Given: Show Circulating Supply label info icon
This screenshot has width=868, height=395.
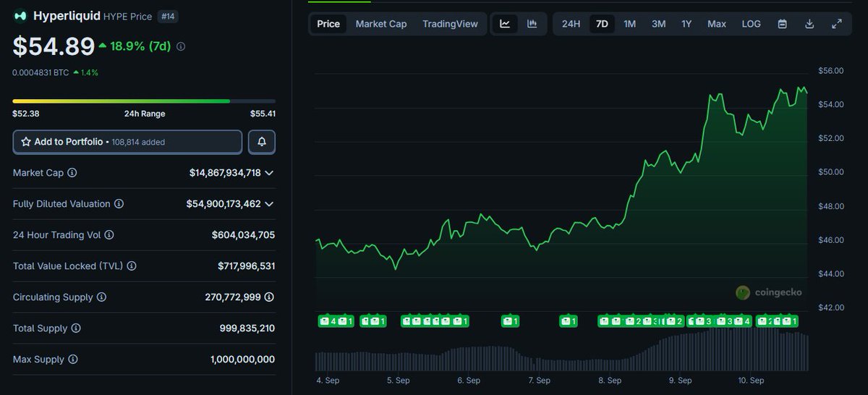Looking at the screenshot, I should [101, 297].
